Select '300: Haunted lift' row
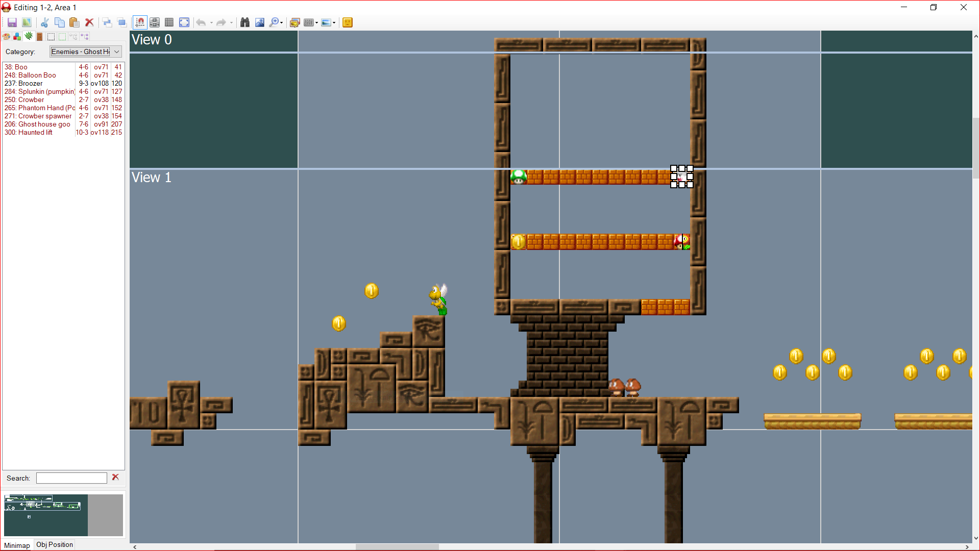 63,132
